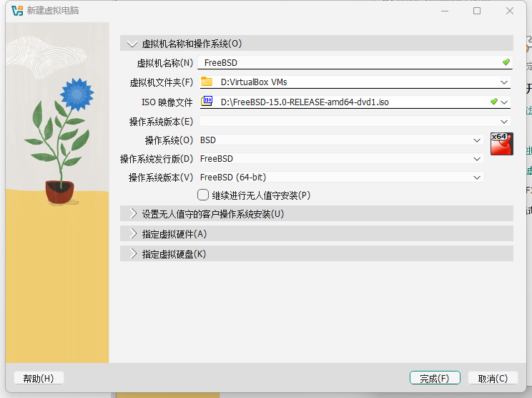Open the ISO 映像文件 dropdown arrow
Image resolution: width=532 pixels, height=398 pixels.
(x=504, y=102)
